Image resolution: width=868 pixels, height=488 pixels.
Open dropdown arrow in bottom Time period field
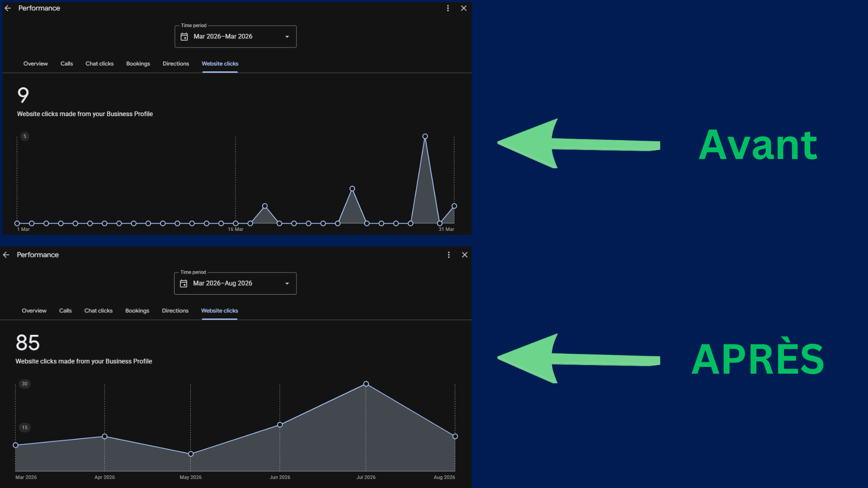[x=287, y=283]
